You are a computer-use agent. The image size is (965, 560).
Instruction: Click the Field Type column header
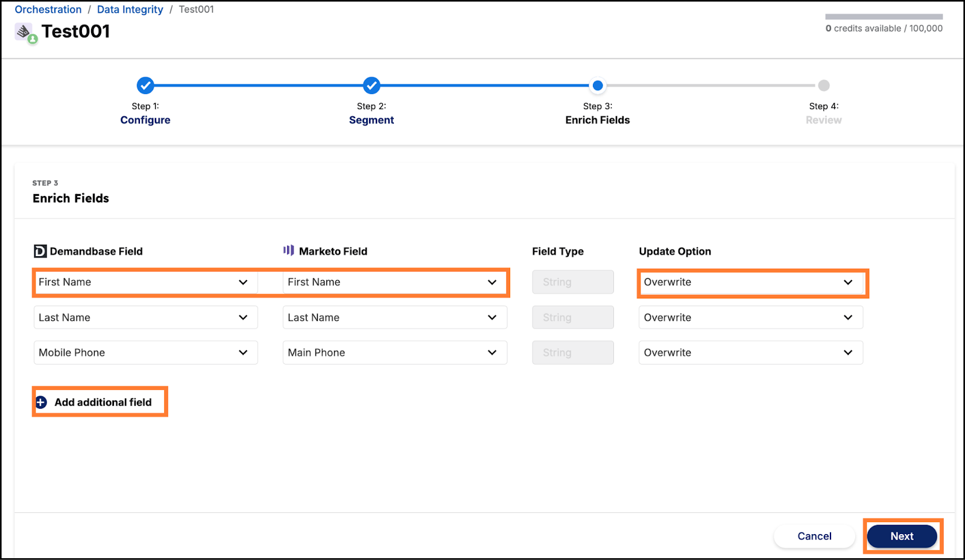tap(558, 251)
